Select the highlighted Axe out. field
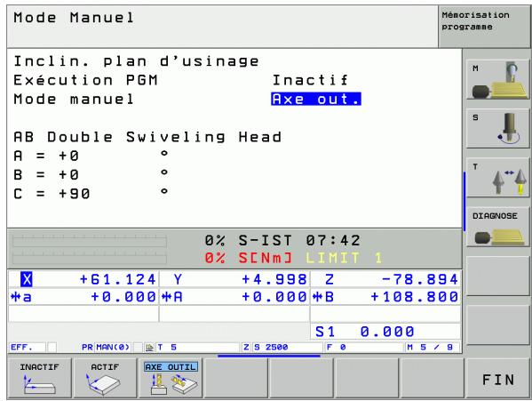This screenshot has width=532, height=401. pos(316,99)
